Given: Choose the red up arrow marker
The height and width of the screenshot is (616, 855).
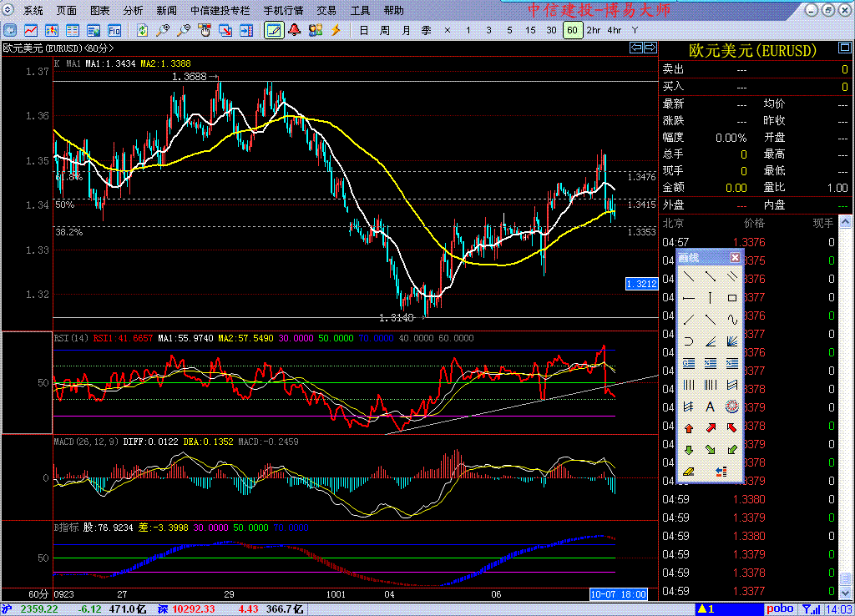Looking at the screenshot, I should tap(689, 428).
